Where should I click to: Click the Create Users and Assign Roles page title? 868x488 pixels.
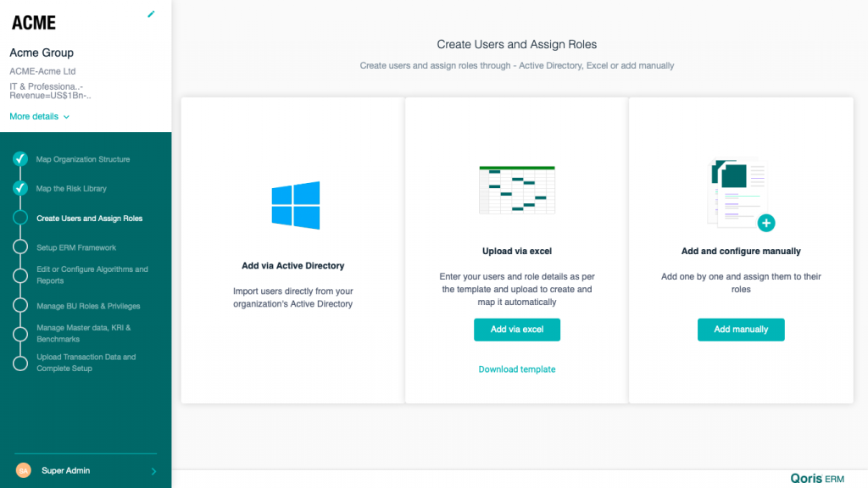tap(517, 44)
